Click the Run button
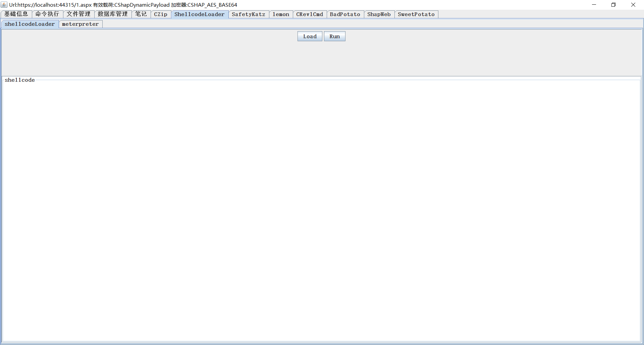 click(335, 36)
